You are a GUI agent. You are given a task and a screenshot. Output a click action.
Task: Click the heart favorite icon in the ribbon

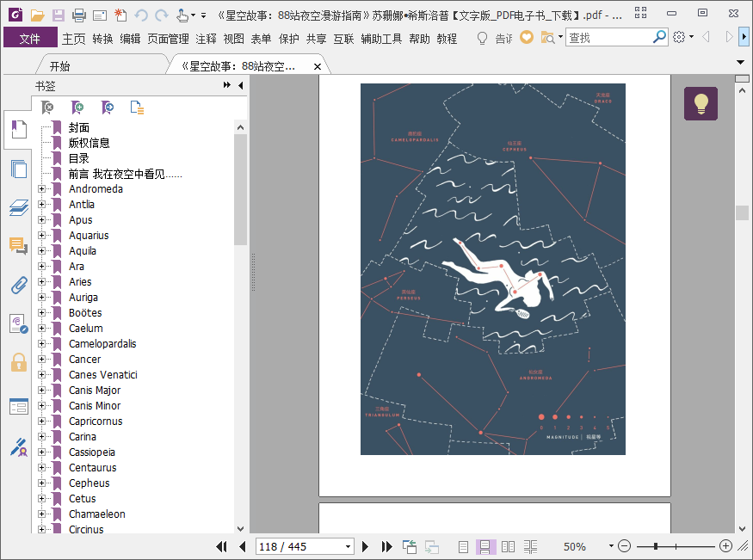(x=527, y=37)
